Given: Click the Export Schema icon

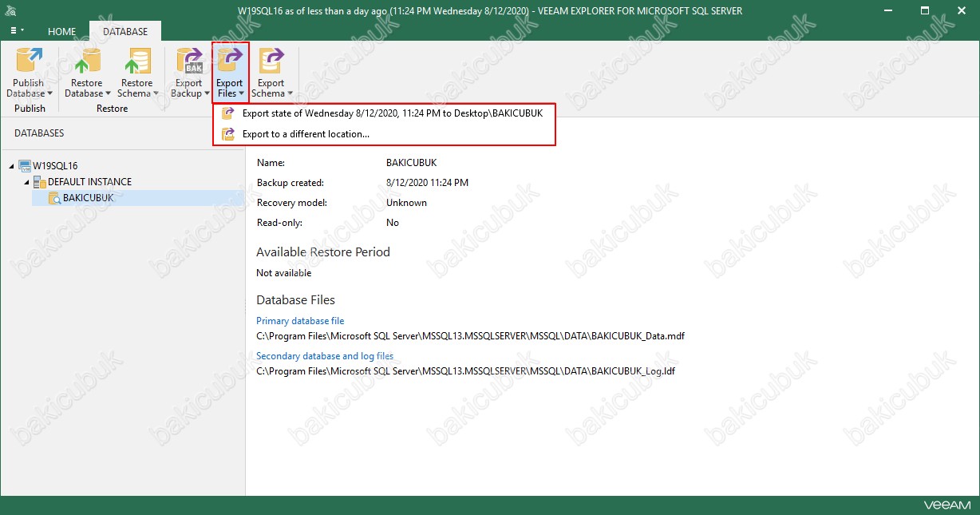Looking at the screenshot, I should pos(271,61).
